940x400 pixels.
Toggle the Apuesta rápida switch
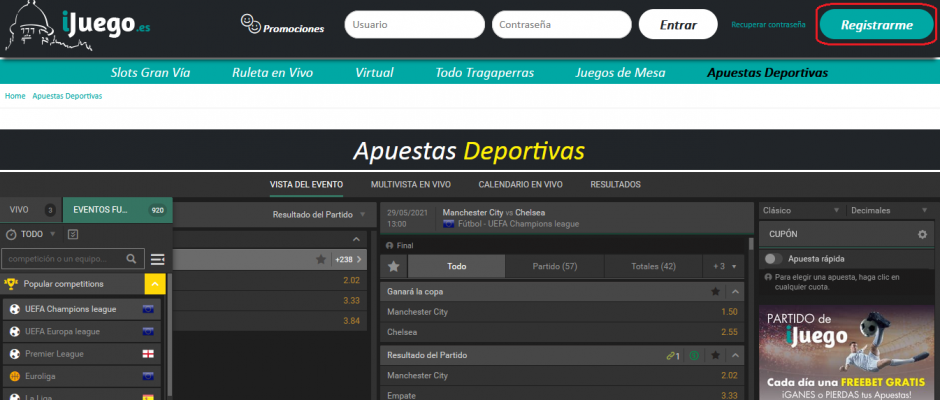point(774,259)
